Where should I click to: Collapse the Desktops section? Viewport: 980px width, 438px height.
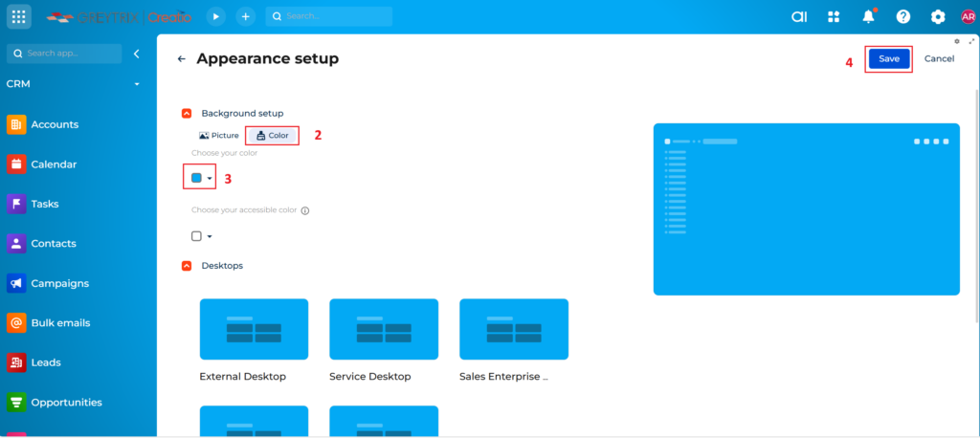pos(187,266)
